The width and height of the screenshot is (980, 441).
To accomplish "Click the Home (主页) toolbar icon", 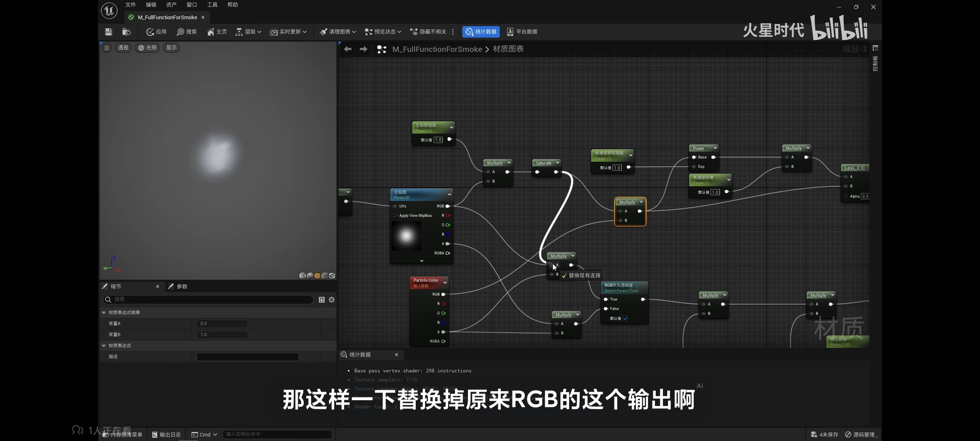I will 217,32.
